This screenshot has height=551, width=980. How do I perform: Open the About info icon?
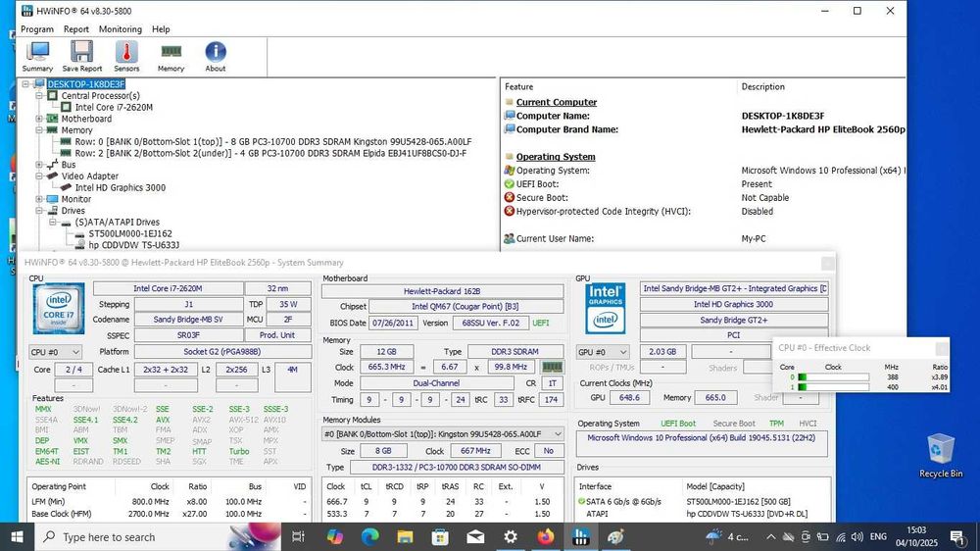click(x=215, y=56)
